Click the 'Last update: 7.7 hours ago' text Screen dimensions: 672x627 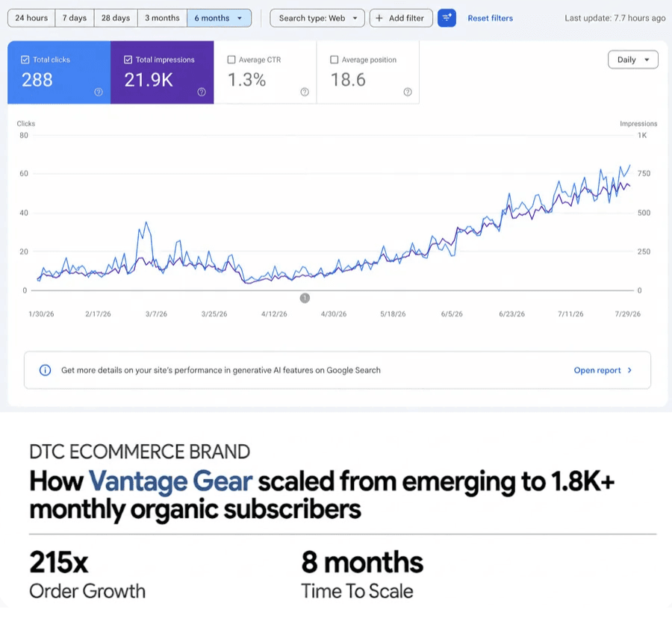coord(615,18)
